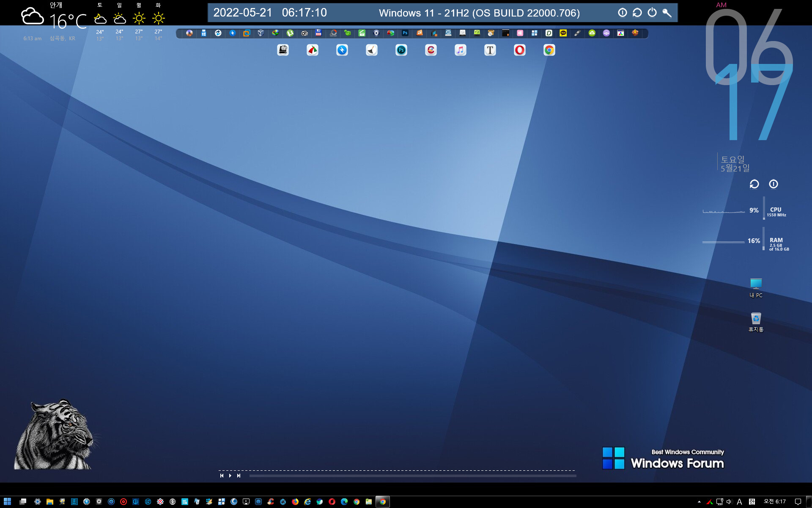Screen dimensions: 812x508
Task: Open the red-green umbrella dock icon
Action: tap(312, 50)
